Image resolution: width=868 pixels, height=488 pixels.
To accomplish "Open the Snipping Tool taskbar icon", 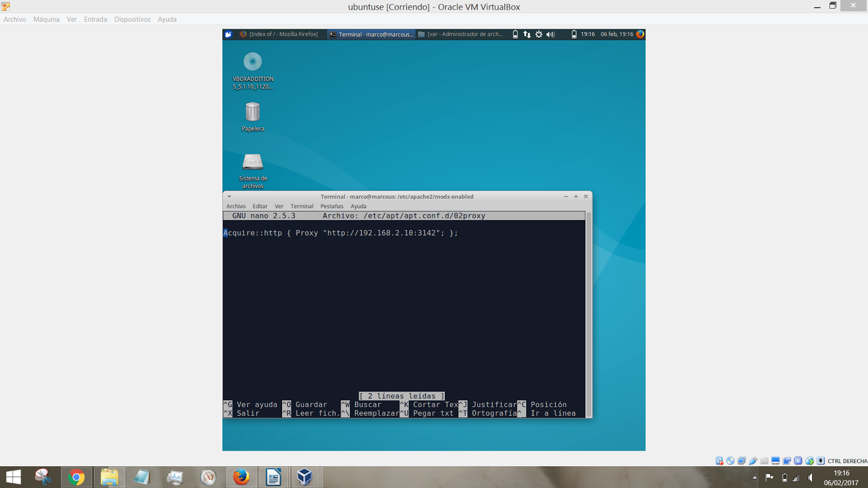I will (x=43, y=477).
